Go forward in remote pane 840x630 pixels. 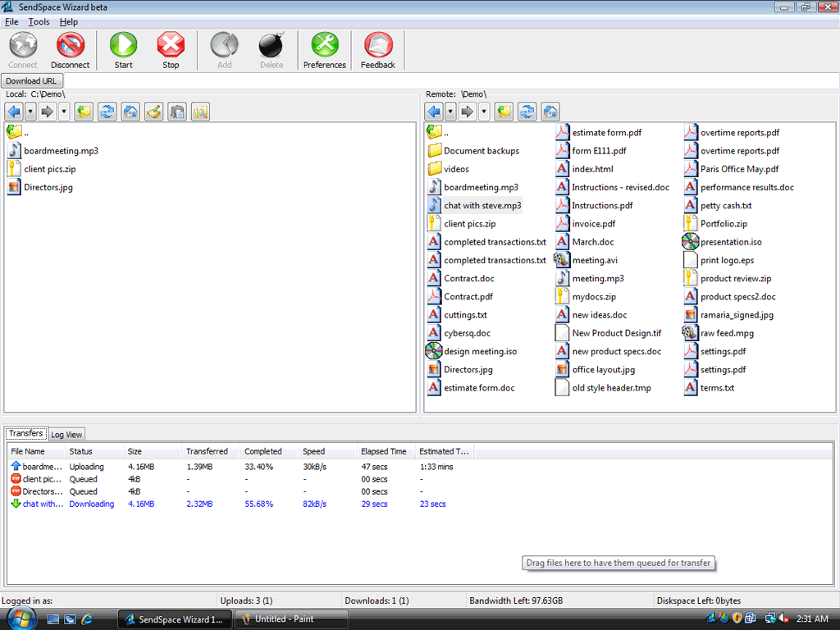(x=467, y=112)
